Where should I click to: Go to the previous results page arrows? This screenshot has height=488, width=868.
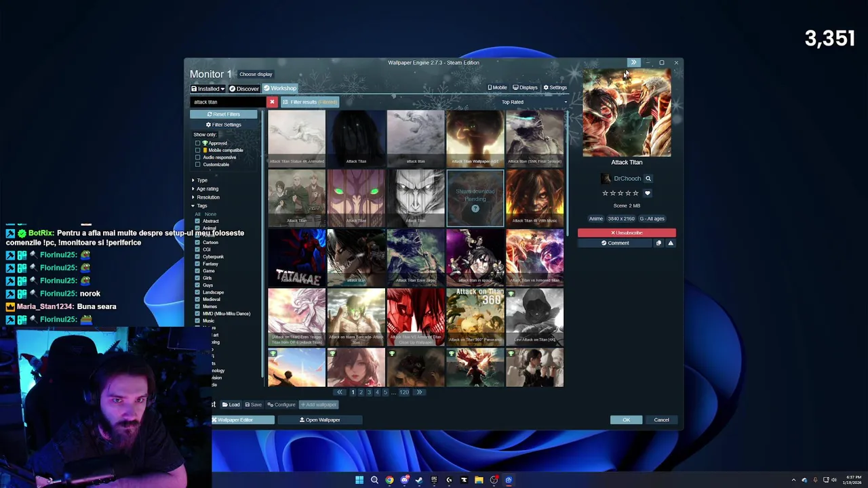point(340,392)
